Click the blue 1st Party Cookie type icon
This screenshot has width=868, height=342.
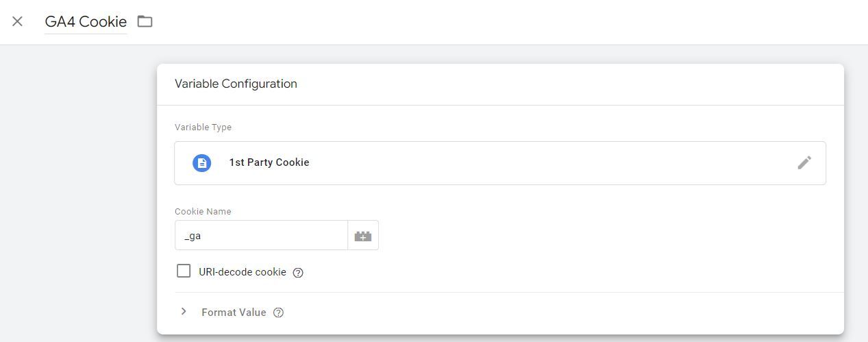(x=201, y=163)
